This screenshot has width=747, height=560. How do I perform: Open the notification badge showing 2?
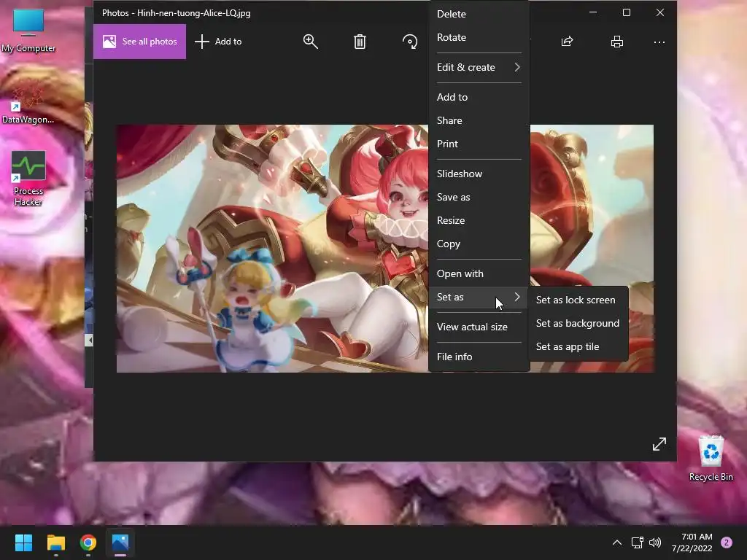coord(727,542)
